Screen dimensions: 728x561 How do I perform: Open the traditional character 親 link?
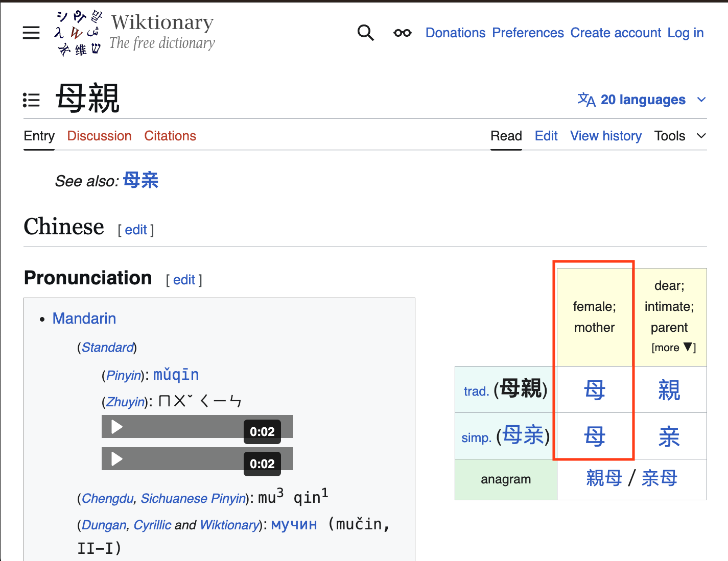point(669,390)
